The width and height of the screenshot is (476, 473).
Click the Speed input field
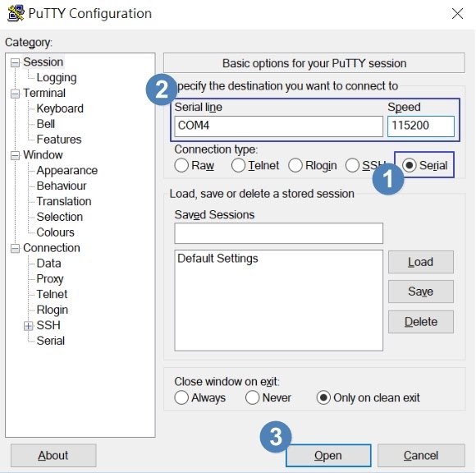pos(421,126)
